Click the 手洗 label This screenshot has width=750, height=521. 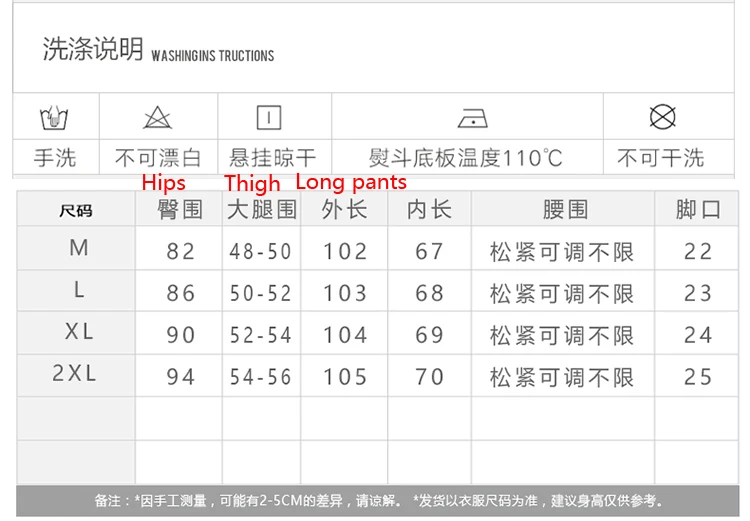point(55,158)
